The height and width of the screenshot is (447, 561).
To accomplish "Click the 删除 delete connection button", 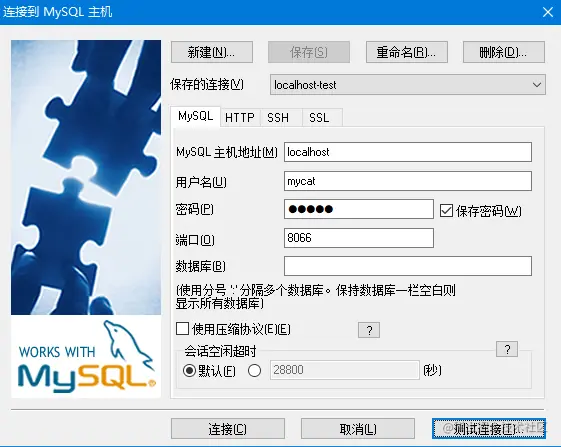I will tap(504, 52).
